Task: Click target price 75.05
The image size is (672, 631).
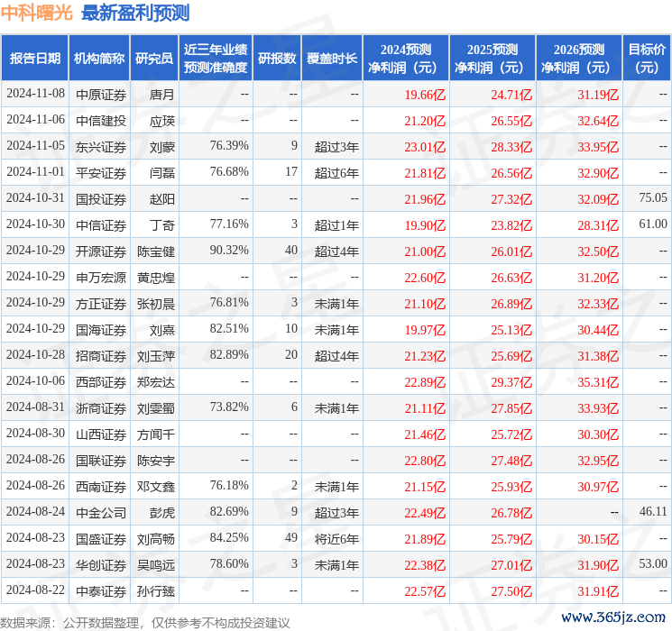Action: tap(653, 198)
